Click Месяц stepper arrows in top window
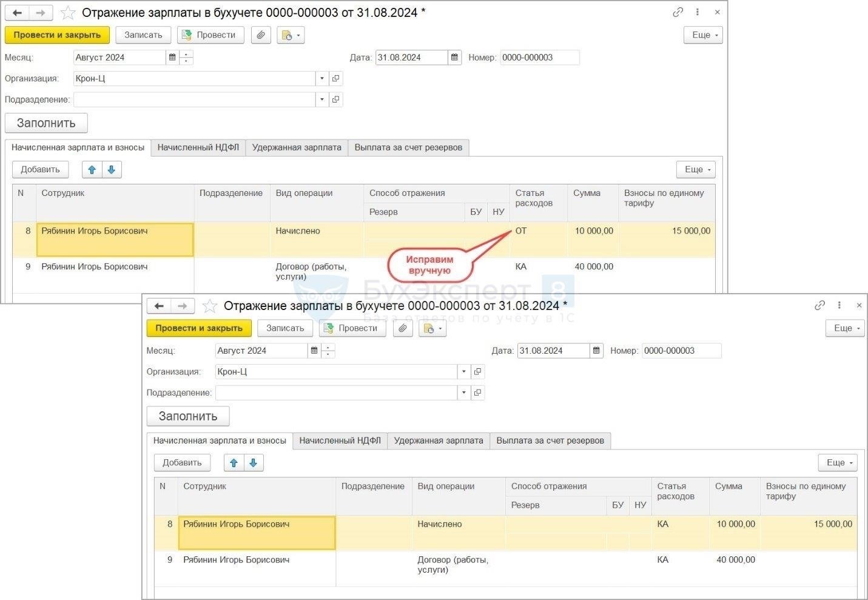Screen dimensions: 868x600 click(187, 58)
